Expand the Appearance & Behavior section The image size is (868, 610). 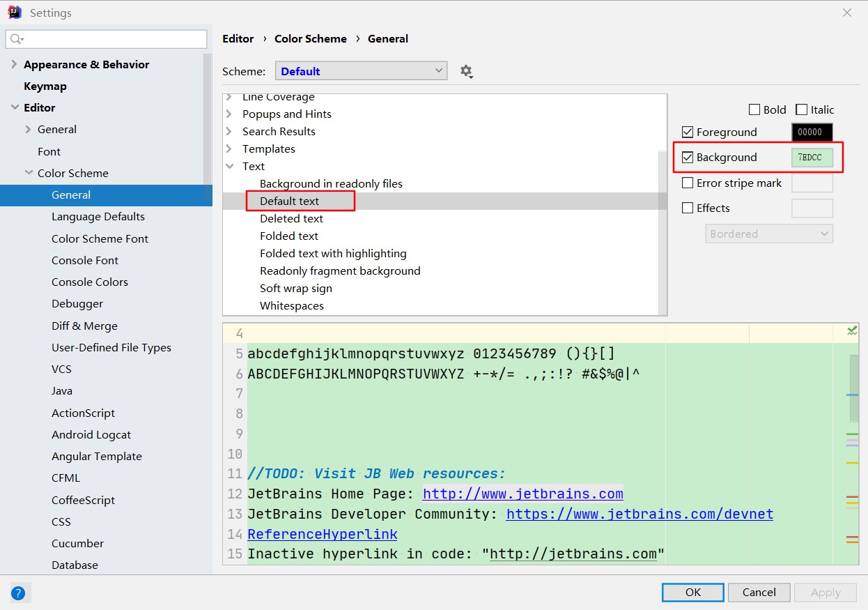(15, 64)
